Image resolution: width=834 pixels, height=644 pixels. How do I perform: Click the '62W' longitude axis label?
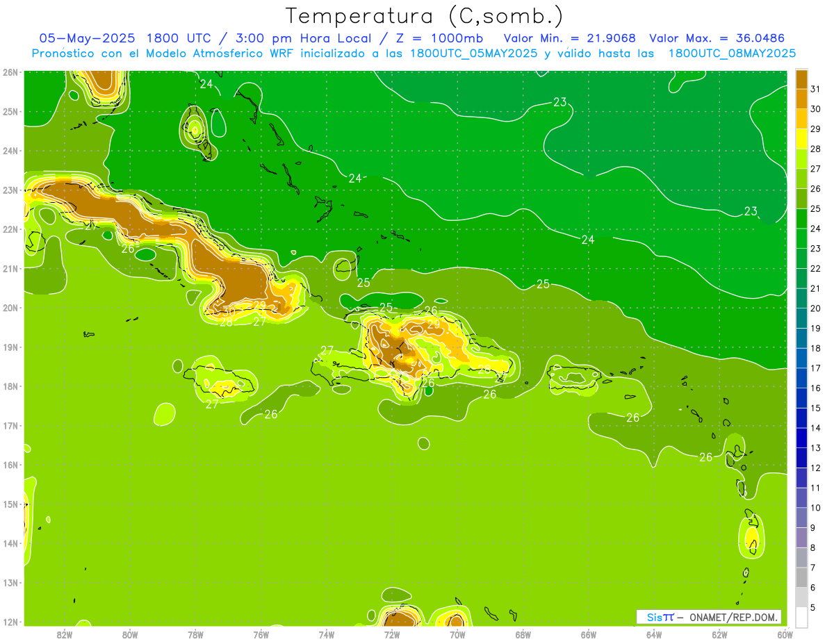(719, 634)
